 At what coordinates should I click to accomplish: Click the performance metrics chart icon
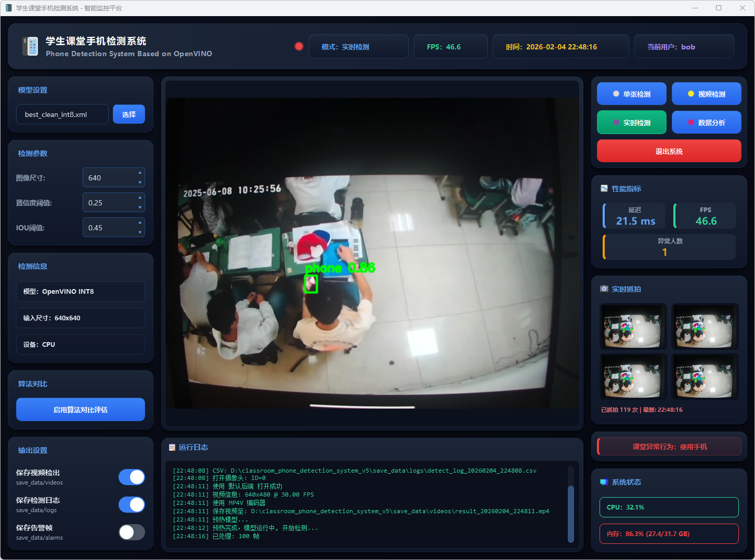tap(604, 189)
